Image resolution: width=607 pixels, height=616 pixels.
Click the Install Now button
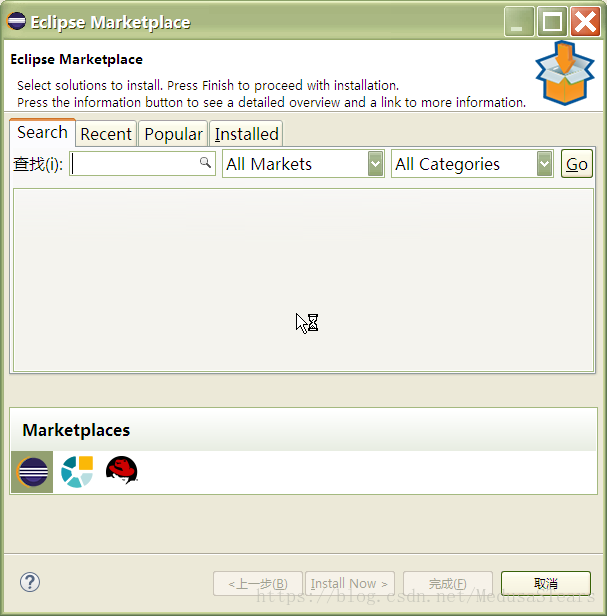pyautogui.click(x=350, y=583)
